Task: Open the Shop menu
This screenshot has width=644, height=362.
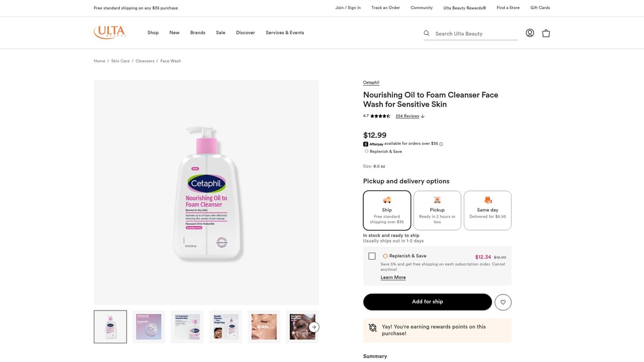Action: tap(153, 33)
